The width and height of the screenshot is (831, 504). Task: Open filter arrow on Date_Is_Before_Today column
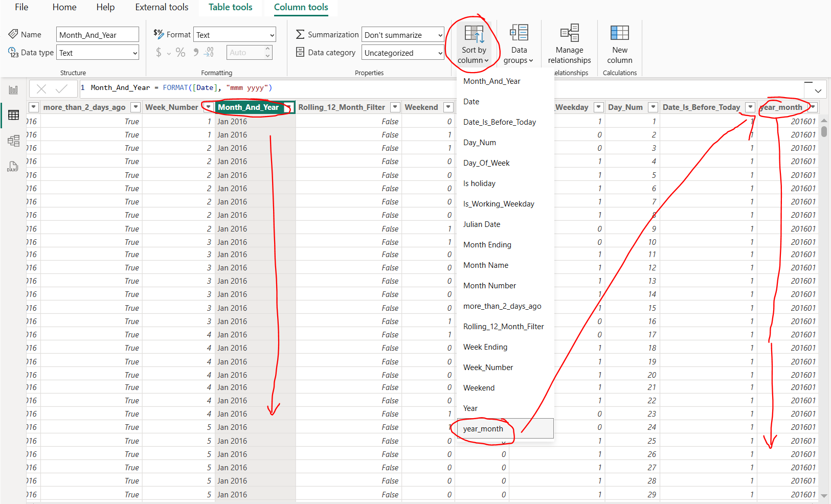[750, 107]
